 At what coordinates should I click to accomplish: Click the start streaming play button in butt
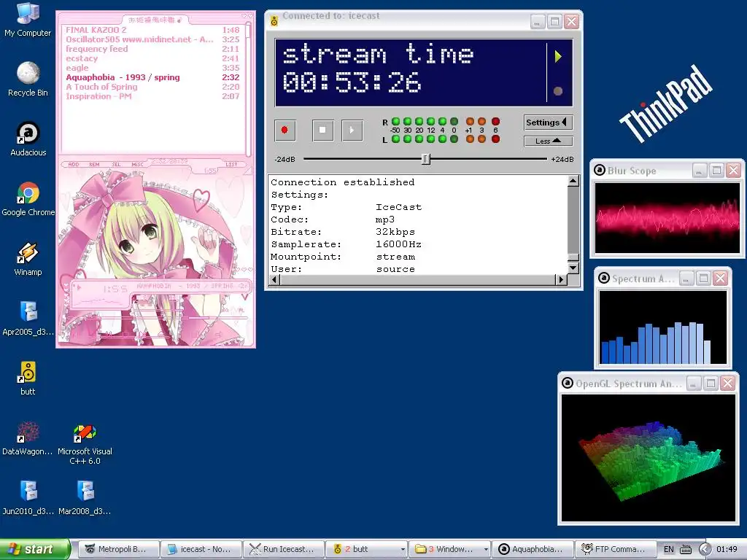[352, 130]
